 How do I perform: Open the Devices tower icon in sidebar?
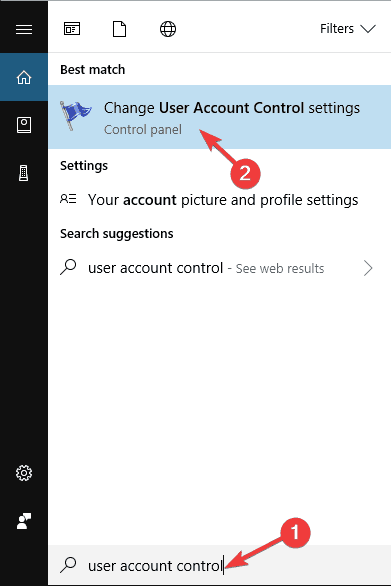[24, 173]
